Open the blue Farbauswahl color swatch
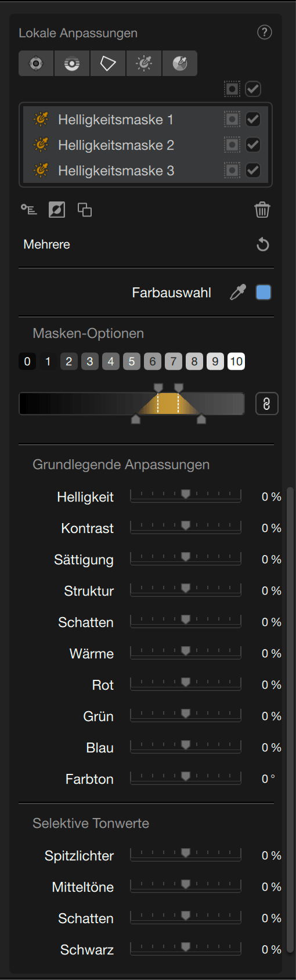 click(263, 293)
